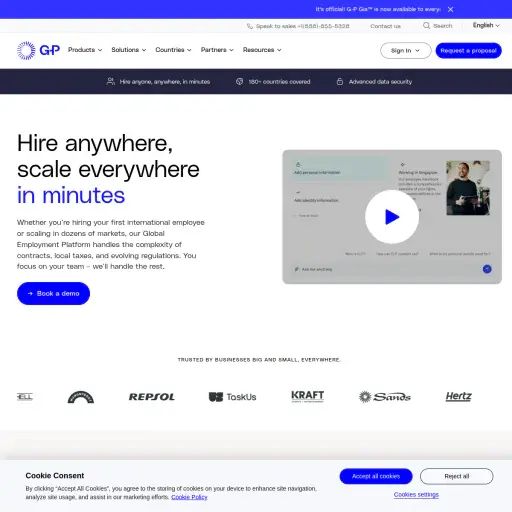Open the Solutions dropdown
Screen dimensions: 512x512
coord(129,50)
